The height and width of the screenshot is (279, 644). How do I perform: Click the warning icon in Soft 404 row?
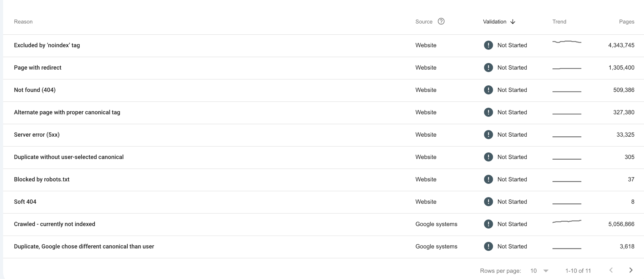tap(488, 202)
